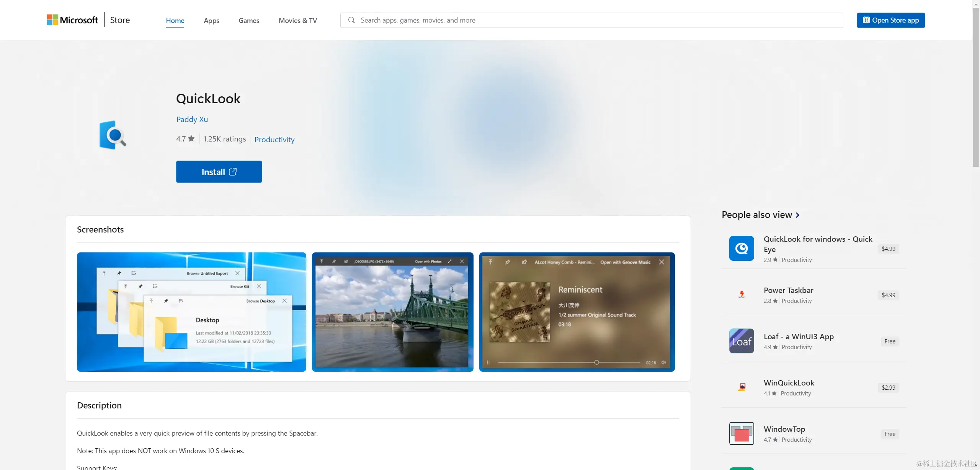Click the $4.99 price for Quick Eye
The image size is (980, 470).
pyautogui.click(x=889, y=249)
